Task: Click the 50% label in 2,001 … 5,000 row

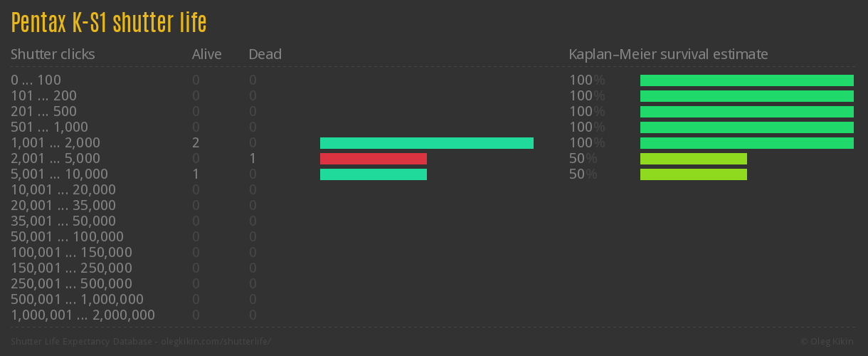Action: point(583,159)
